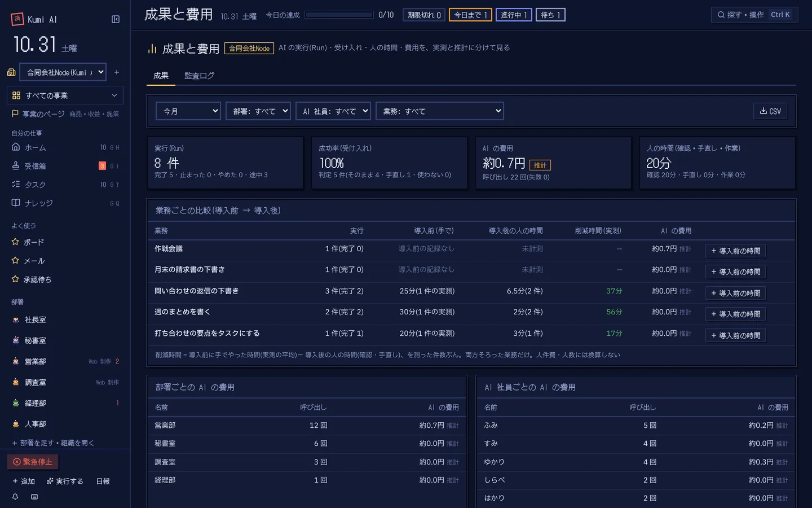Open the 今月 period dropdown
The image size is (812, 508).
click(188, 111)
